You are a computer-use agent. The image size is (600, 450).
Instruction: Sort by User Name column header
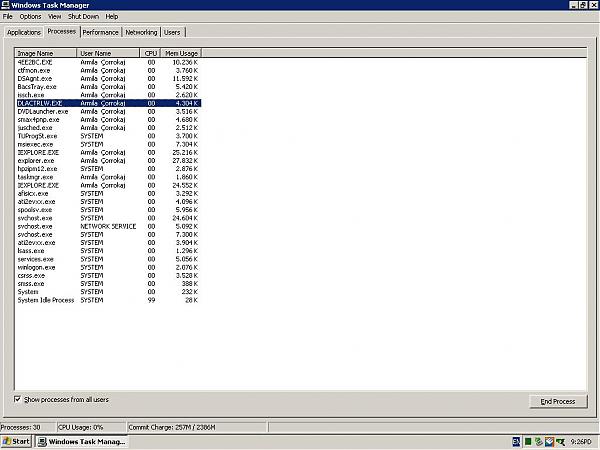108,53
